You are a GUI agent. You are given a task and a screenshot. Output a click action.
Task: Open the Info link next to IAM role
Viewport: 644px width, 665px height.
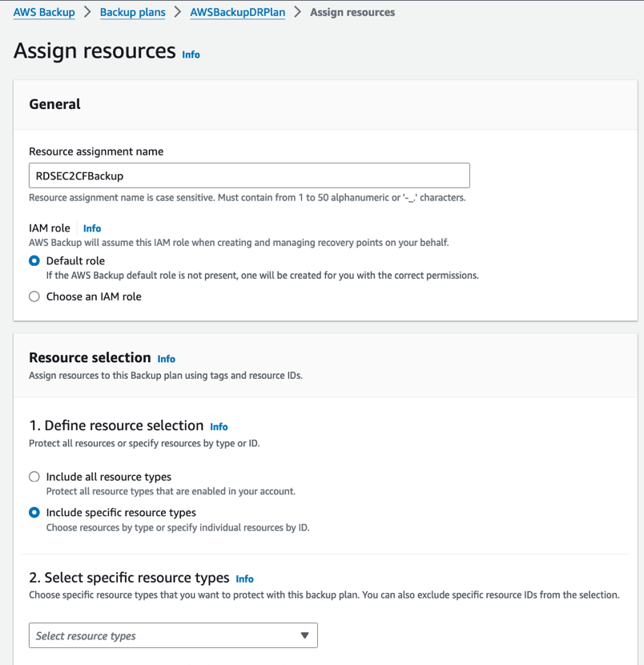click(91, 228)
